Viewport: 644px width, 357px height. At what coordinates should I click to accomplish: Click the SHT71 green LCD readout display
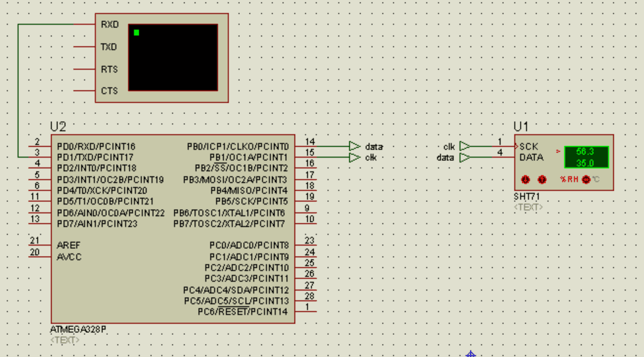click(585, 157)
